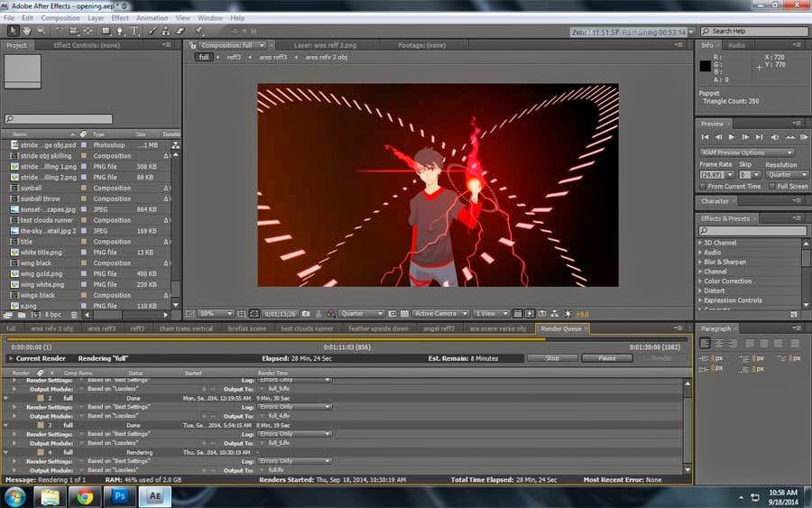Toggle the transparency grid icon
Image resolution: width=812 pixels, height=508 pixels.
tap(404, 314)
